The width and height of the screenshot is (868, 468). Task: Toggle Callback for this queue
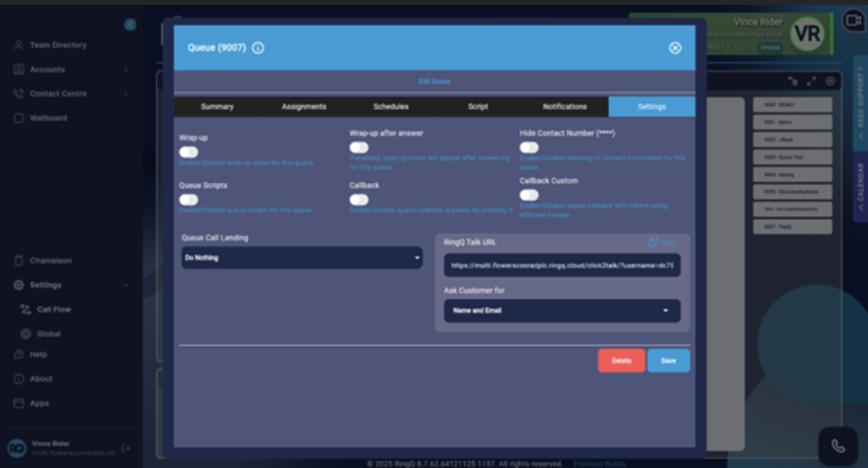359,199
